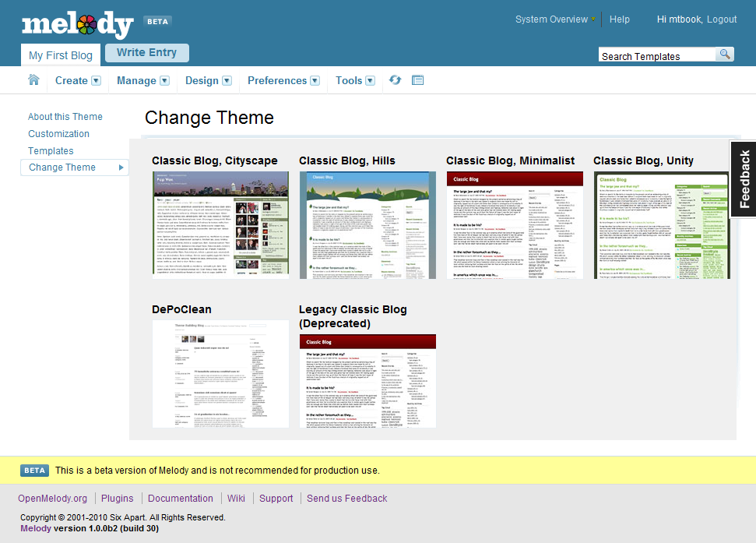Screen dimensions: 756x543
Task: Open the Templates sidebar link
Action: [51, 150]
